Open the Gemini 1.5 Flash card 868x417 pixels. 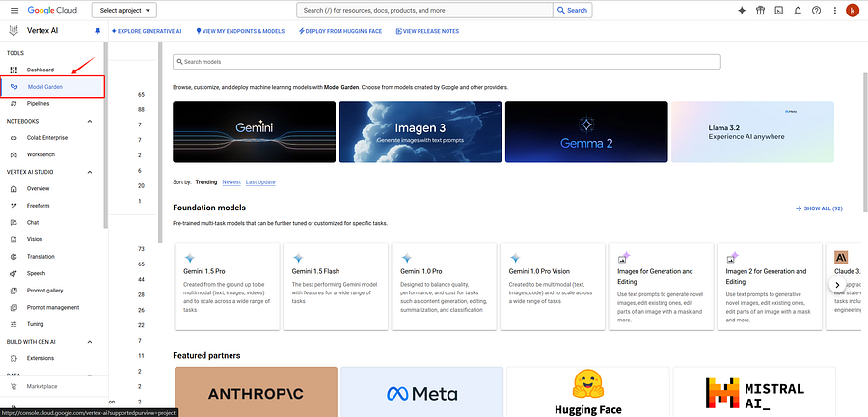(x=336, y=287)
